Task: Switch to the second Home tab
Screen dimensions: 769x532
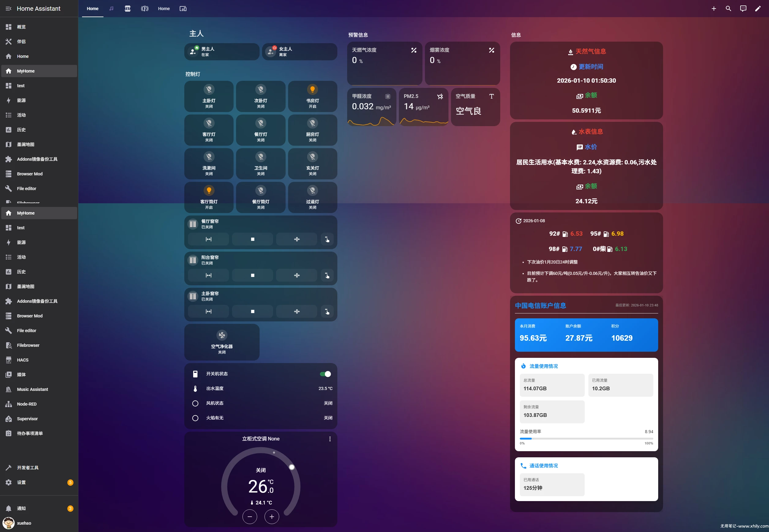Action: pyautogui.click(x=164, y=9)
